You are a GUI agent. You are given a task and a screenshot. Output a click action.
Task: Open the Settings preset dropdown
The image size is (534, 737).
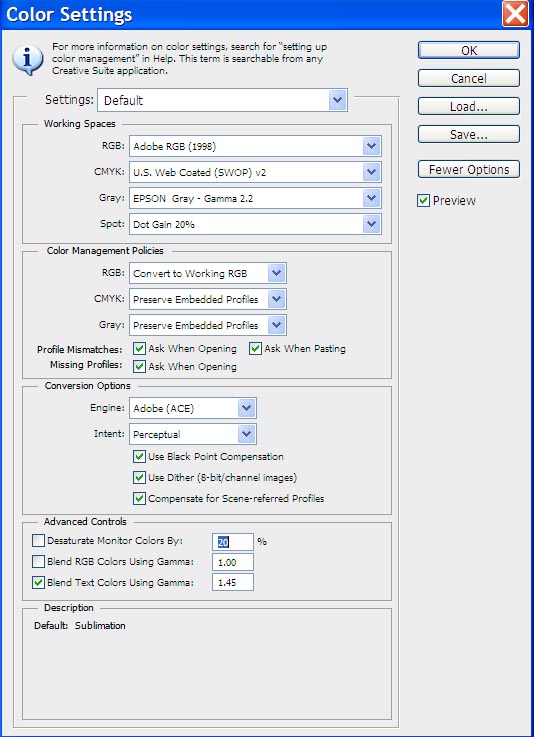[222, 100]
